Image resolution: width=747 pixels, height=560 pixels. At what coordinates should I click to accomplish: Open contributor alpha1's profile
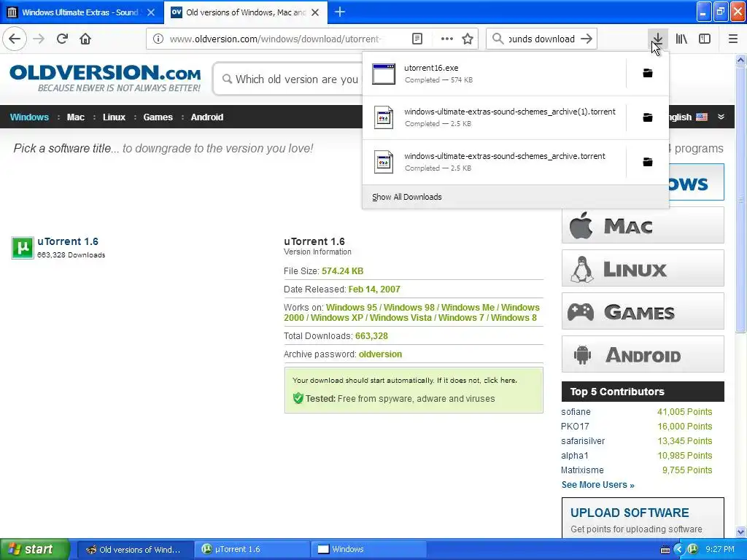pyautogui.click(x=575, y=456)
